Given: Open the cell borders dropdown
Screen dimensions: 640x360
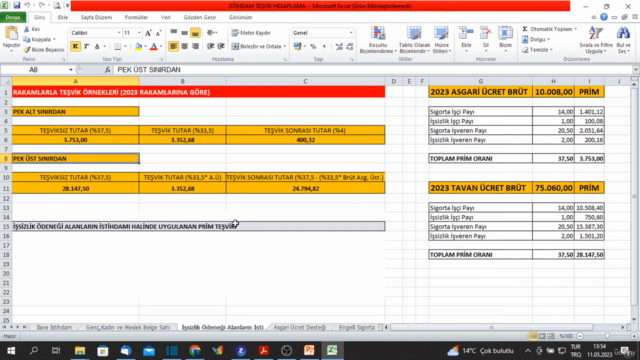Looking at the screenshot, I should point(125,47).
